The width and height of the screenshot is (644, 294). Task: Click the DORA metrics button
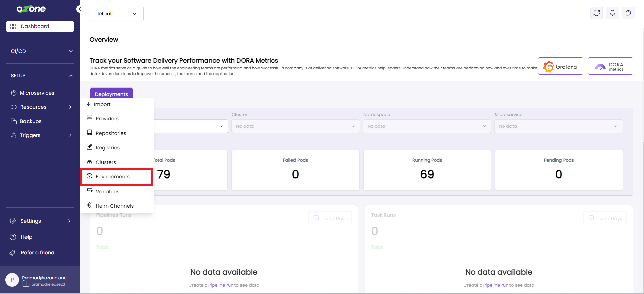click(x=610, y=66)
